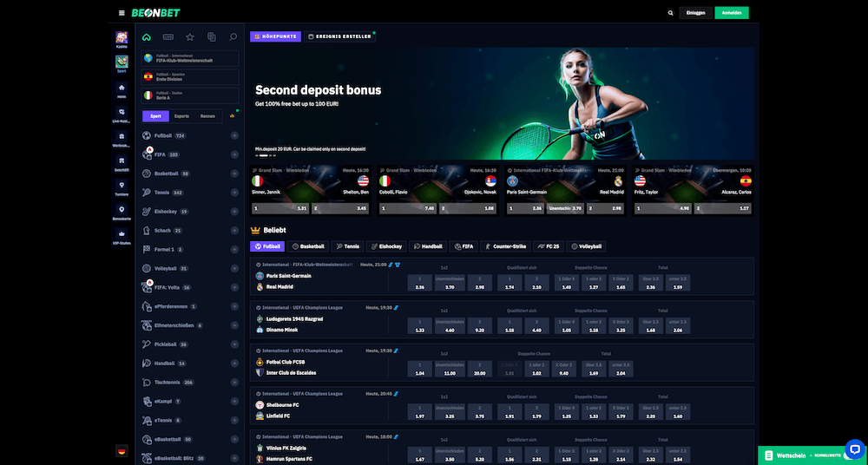The width and height of the screenshot is (868, 465).
Task: Switch to the LIVE events icon
Action: (x=168, y=37)
